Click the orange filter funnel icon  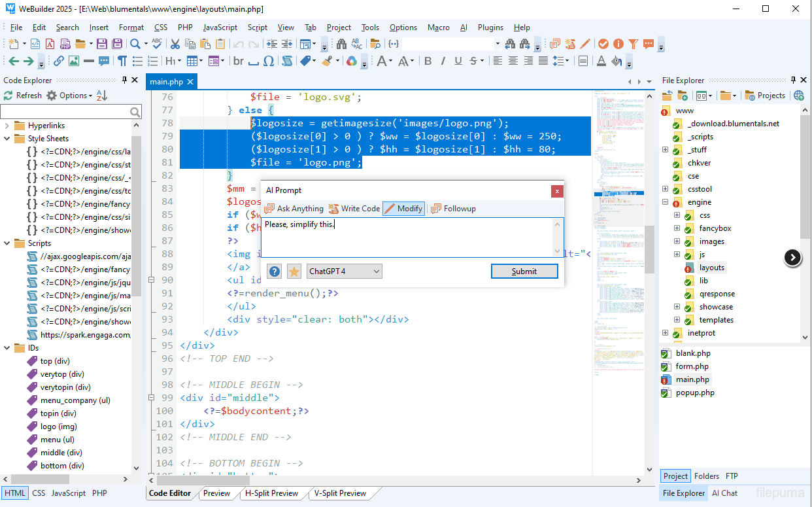(x=633, y=44)
